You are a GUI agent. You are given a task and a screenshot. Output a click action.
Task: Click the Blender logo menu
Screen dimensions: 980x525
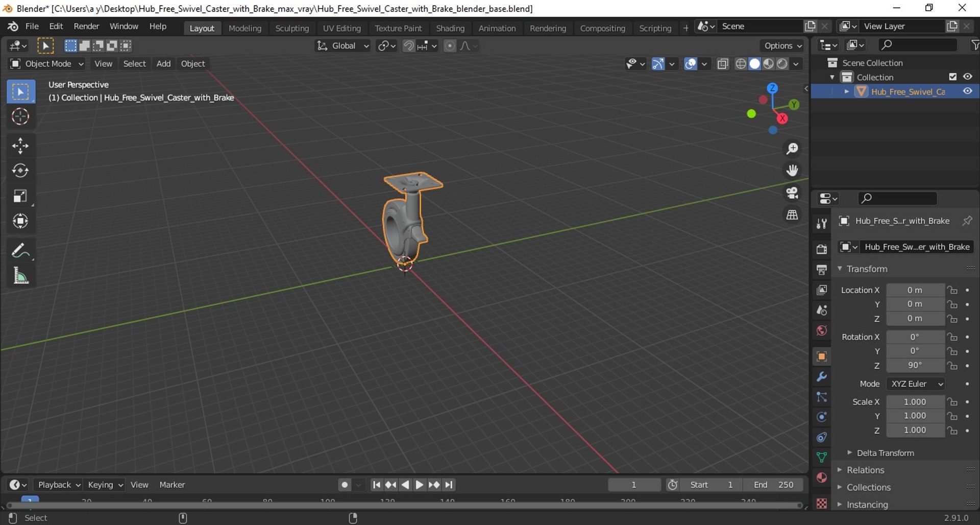[x=13, y=27]
